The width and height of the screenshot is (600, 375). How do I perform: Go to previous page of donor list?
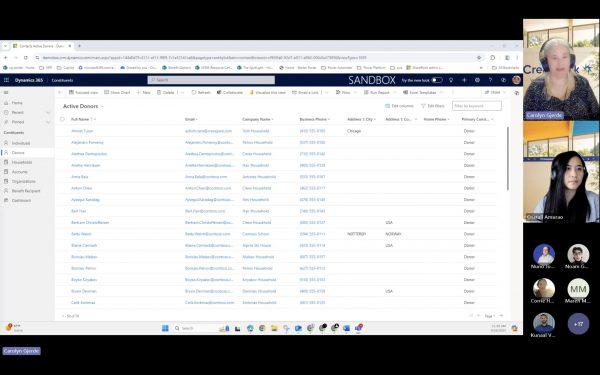(478, 316)
